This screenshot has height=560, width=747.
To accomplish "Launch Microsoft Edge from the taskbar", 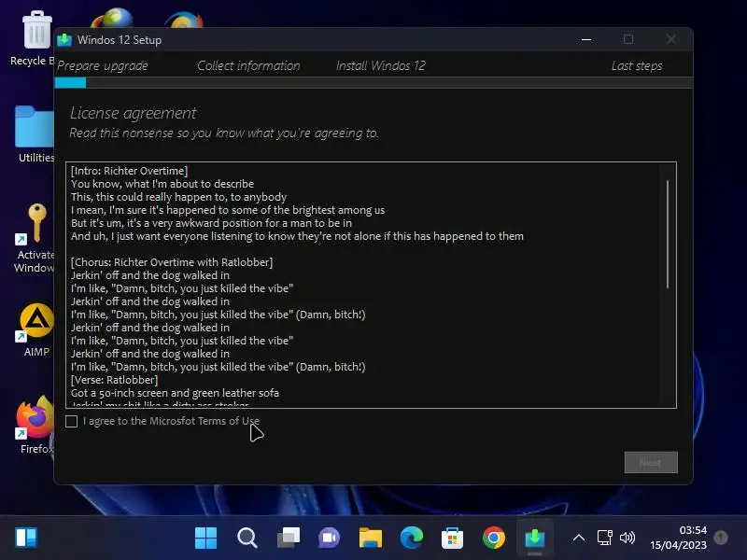I will (x=411, y=538).
